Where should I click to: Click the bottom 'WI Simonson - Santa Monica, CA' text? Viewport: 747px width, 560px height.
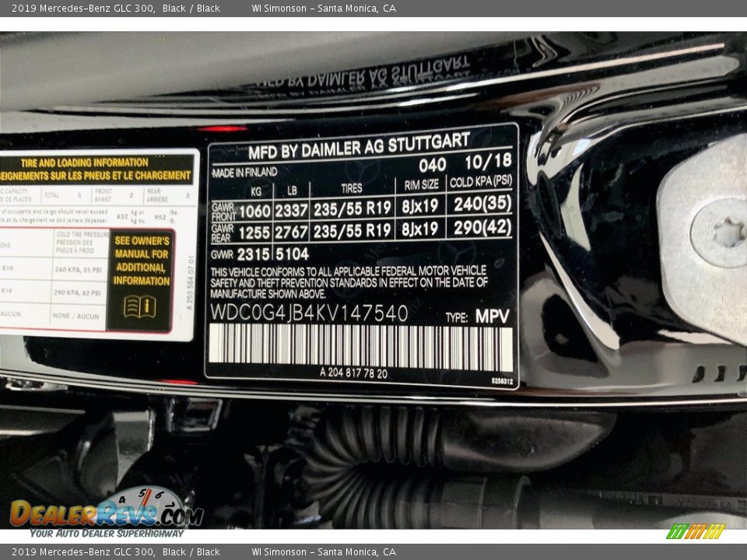pos(324,552)
